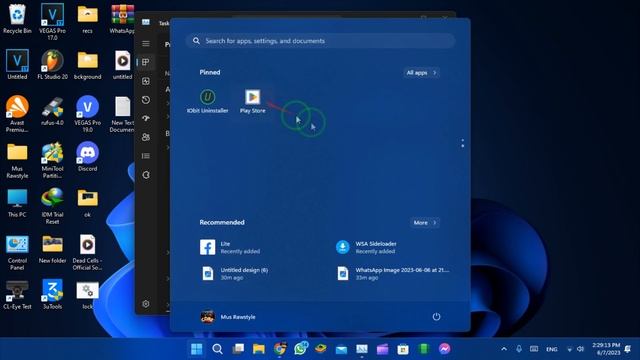The height and width of the screenshot is (360, 640).
Task: Click pinned apps page indicator dots
Action: coord(462,143)
